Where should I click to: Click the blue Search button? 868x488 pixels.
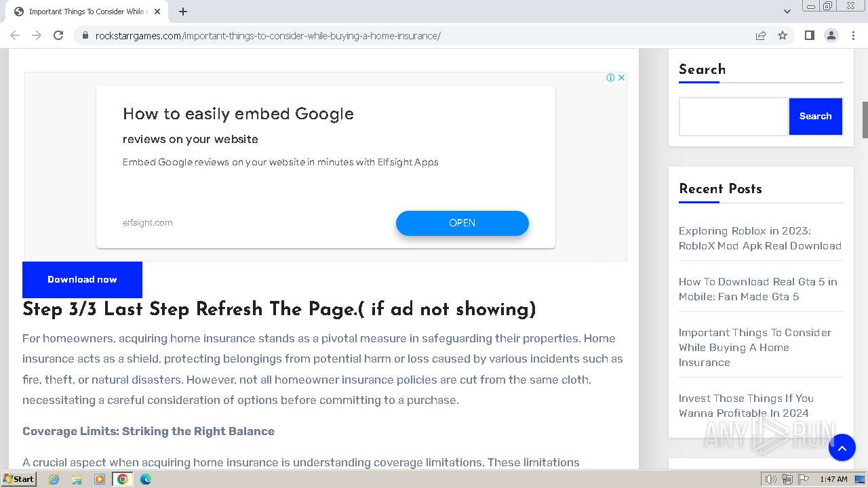(x=815, y=117)
